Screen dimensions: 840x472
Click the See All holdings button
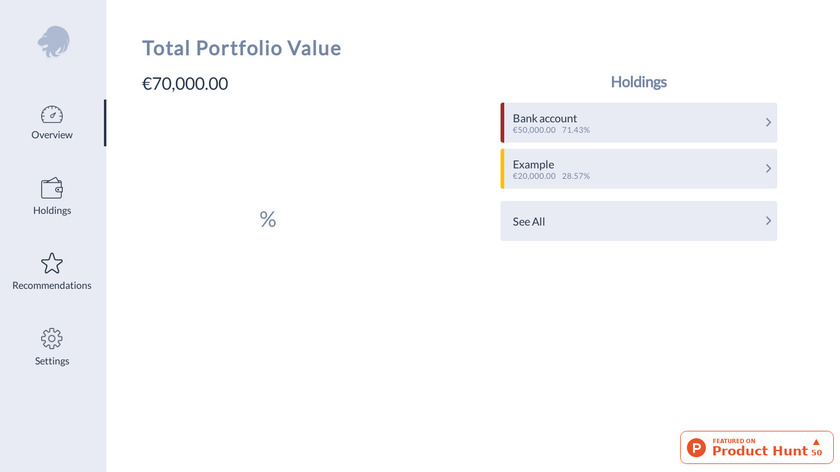pos(639,221)
